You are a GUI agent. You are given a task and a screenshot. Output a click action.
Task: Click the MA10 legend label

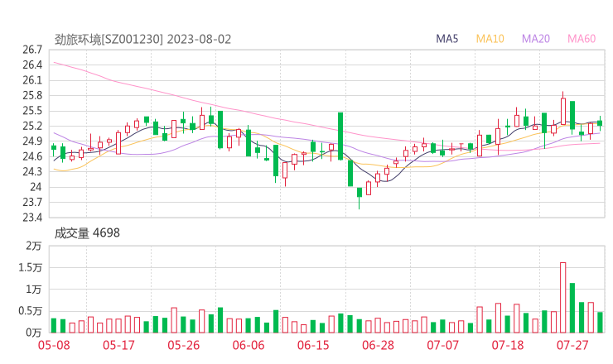(x=490, y=39)
